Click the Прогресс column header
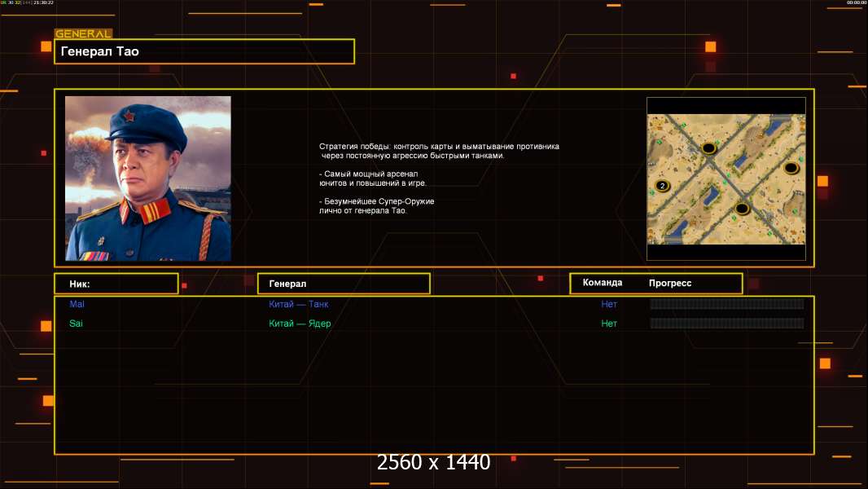The image size is (868, 489). [670, 283]
